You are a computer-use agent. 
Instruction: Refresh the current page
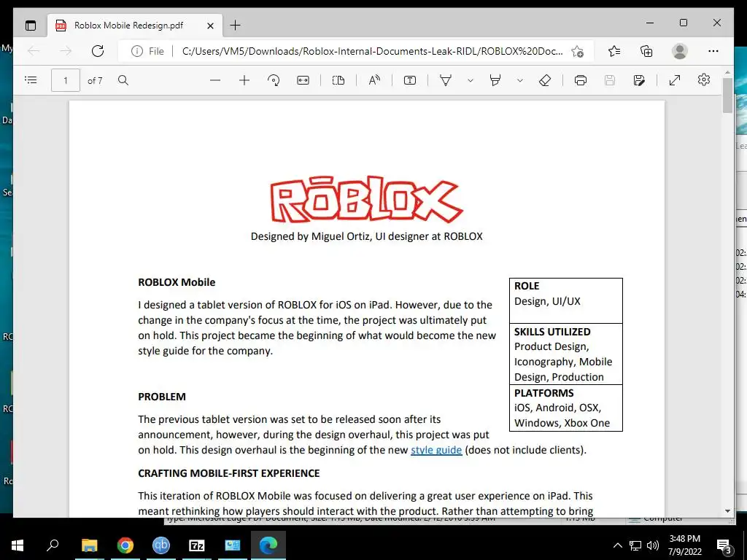pos(98,51)
